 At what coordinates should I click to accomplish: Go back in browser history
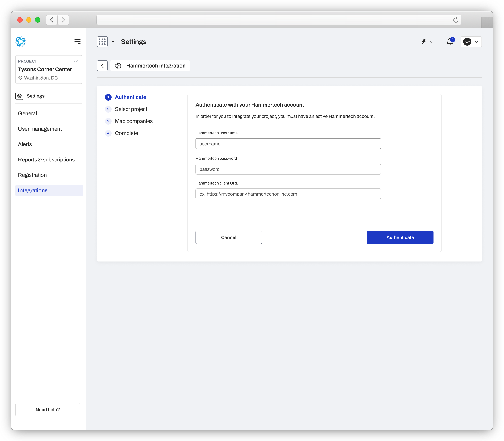point(52,20)
